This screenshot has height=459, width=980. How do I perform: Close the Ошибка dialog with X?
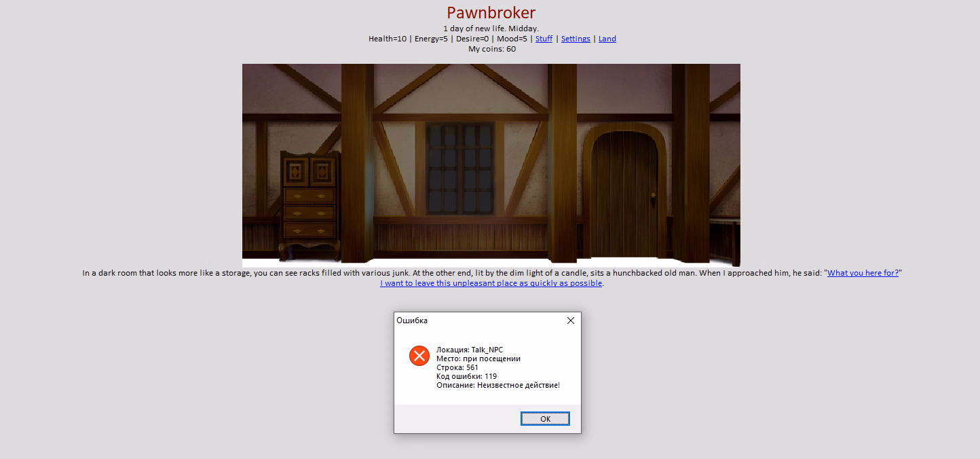tap(570, 320)
